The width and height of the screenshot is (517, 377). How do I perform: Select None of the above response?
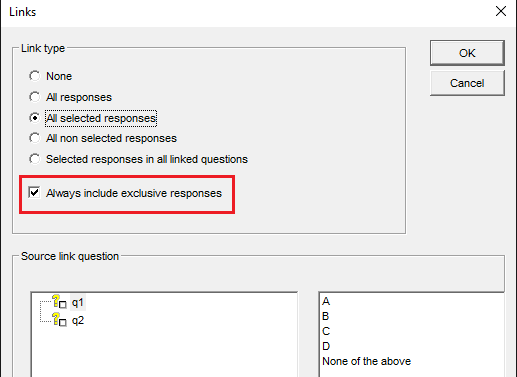click(x=367, y=361)
